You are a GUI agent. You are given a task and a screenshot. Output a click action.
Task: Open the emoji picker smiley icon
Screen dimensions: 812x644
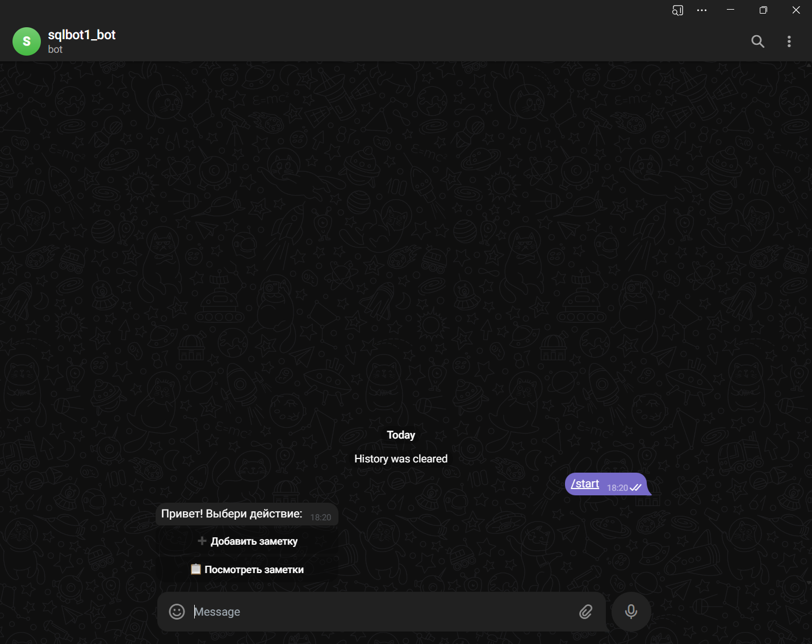(177, 612)
